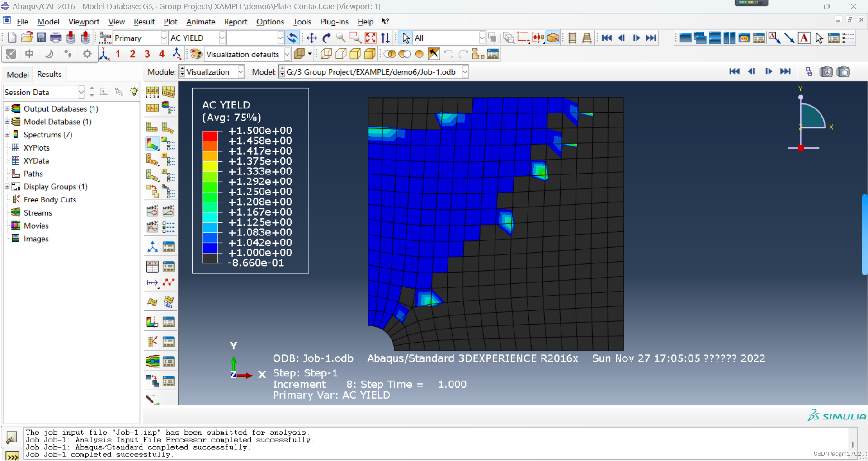Open the Model odb path dropdown
The width and height of the screenshot is (868, 461).
coord(465,72)
